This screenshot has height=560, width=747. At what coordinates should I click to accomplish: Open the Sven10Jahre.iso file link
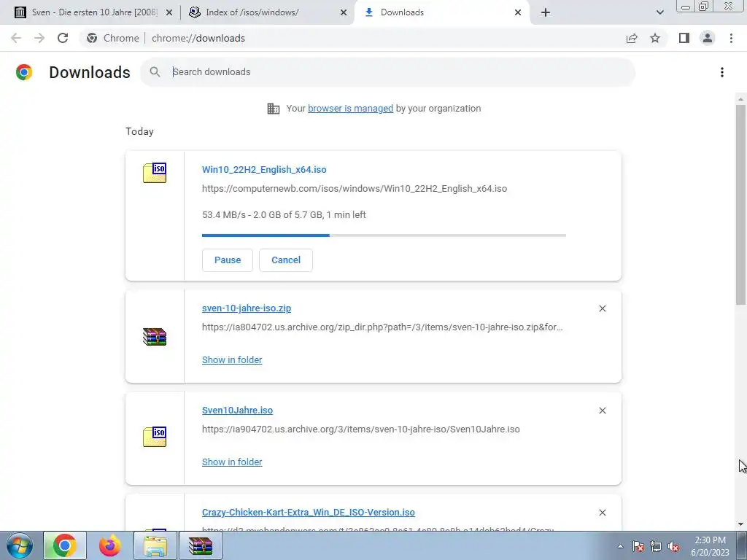(237, 410)
